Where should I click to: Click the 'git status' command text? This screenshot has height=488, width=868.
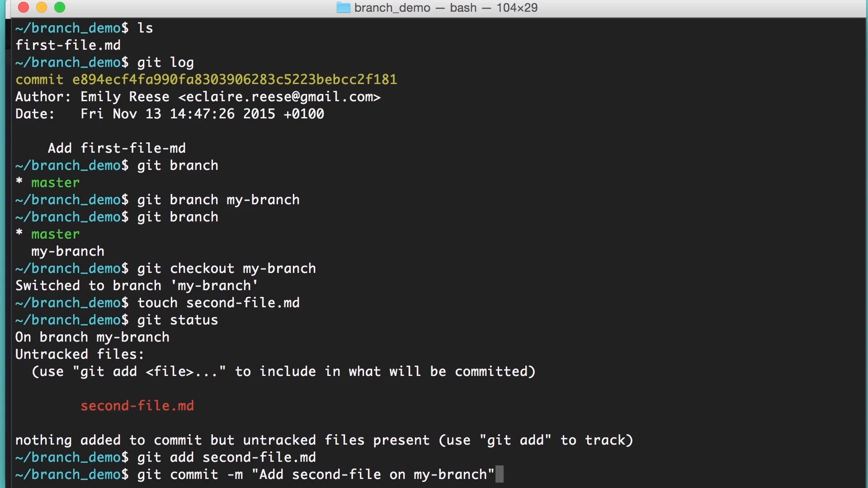click(x=178, y=320)
